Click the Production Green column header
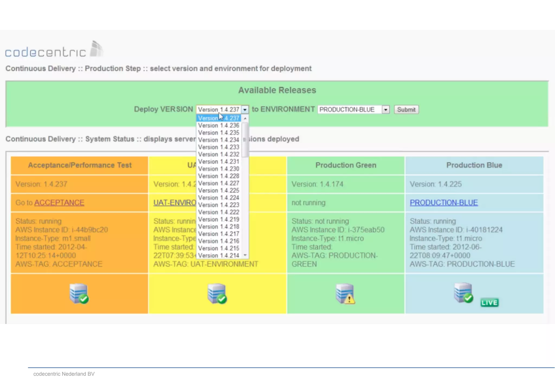555x392 pixels. [x=346, y=165]
